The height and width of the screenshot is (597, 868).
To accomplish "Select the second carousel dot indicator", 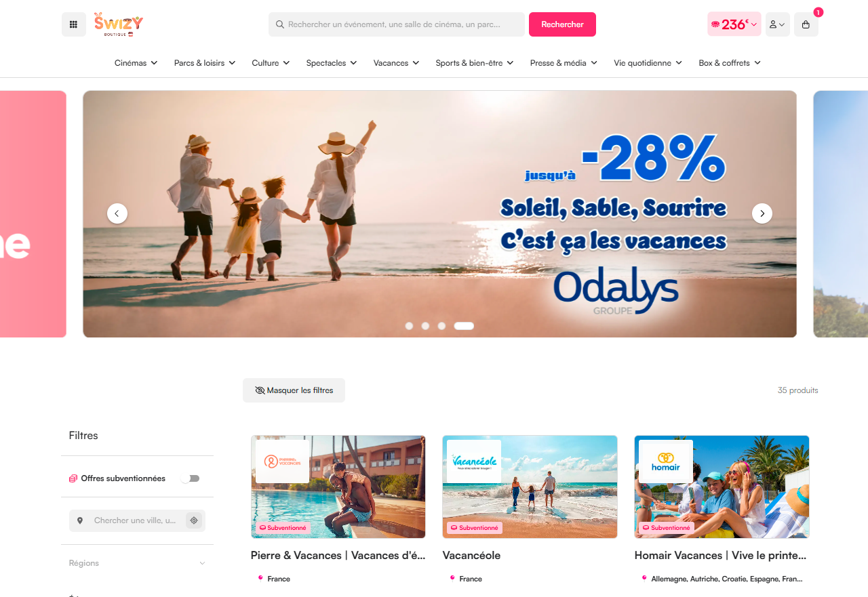I will pyautogui.click(x=425, y=326).
